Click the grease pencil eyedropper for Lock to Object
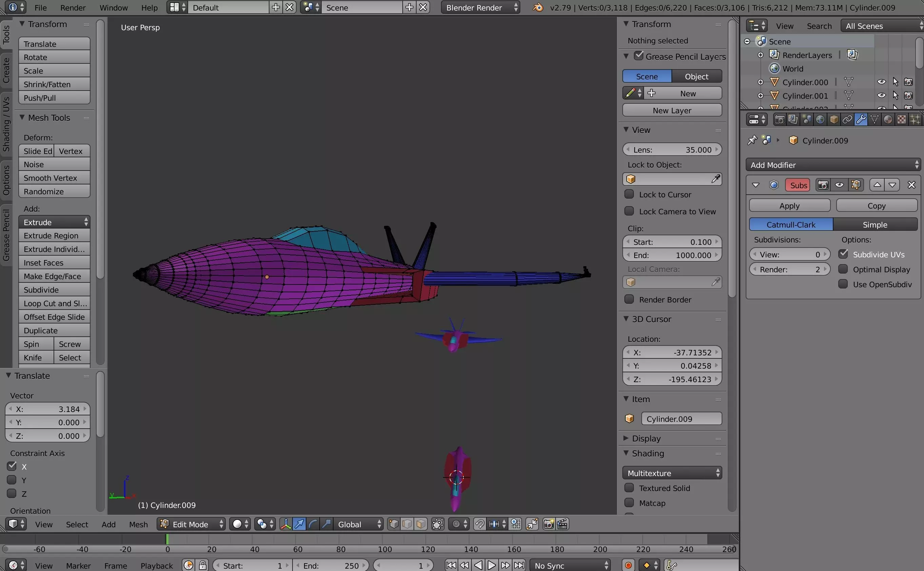 715,179
